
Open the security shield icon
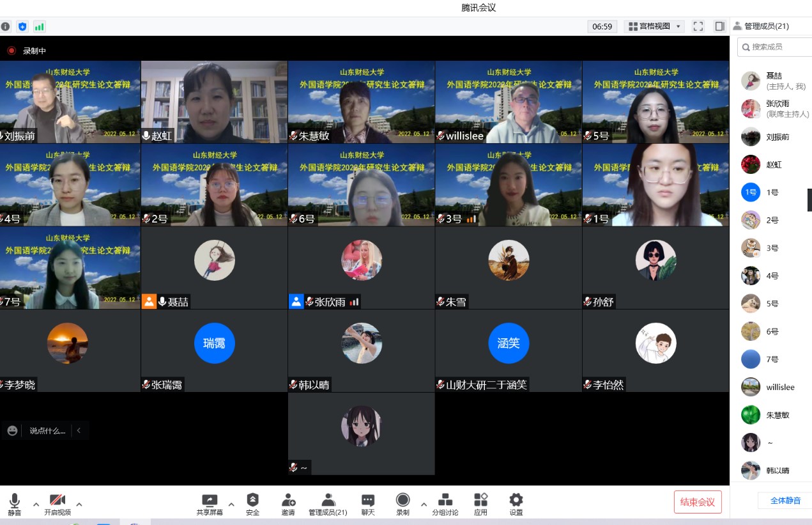[252, 500]
